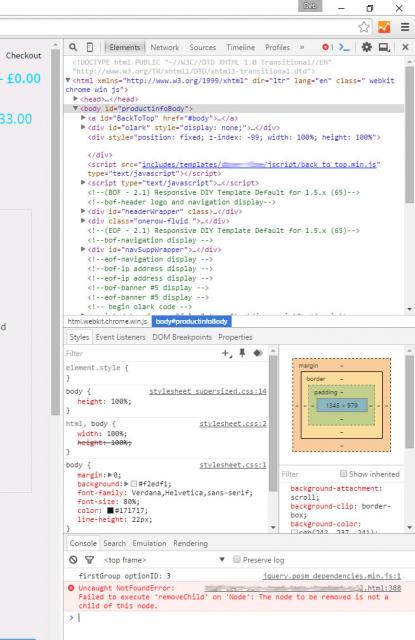Viewport: 415px width, 640px height.
Task: Open the Emulation drawer tab
Action: [x=149, y=543]
